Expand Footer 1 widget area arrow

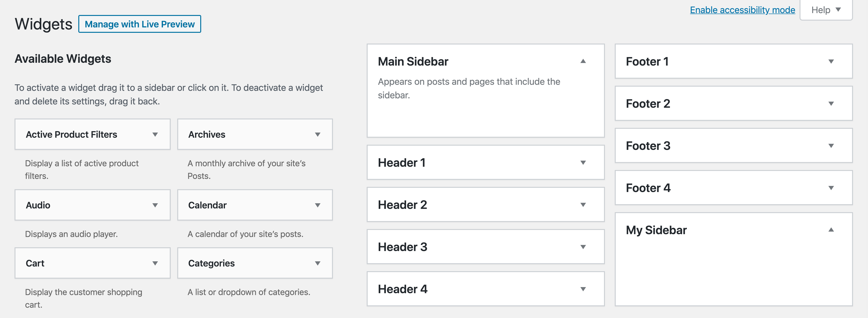tap(831, 62)
